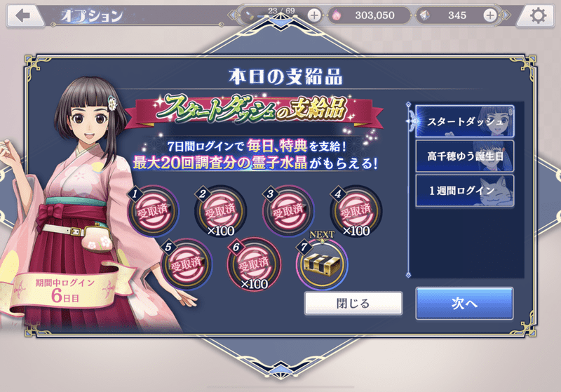Open the 高千穂ゆう誕生日 tab

tap(465, 156)
